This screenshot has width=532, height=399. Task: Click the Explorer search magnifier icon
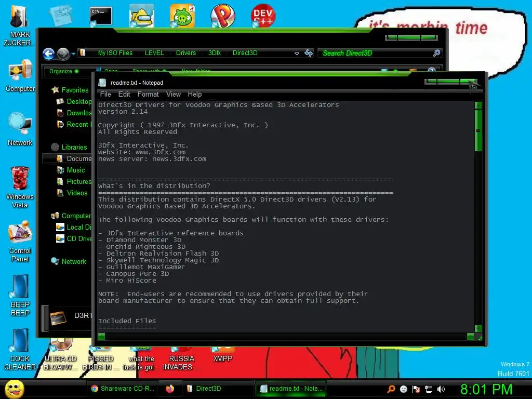point(436,53)
